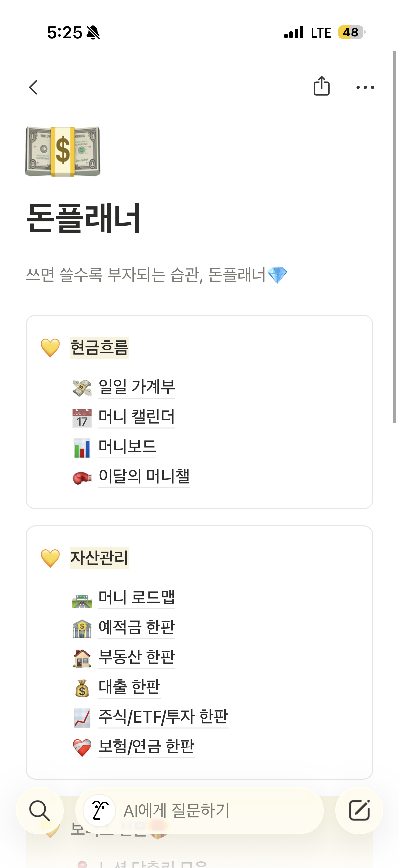Open the share icon
Viewport: 399px width, 868px height.
click(321, 86)
